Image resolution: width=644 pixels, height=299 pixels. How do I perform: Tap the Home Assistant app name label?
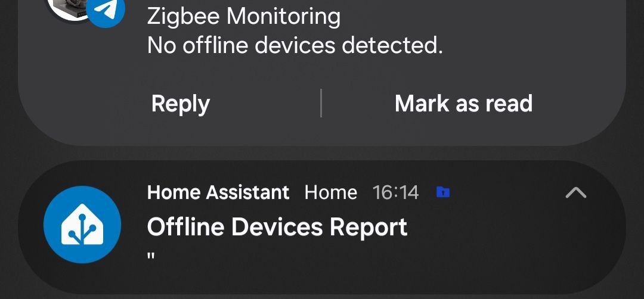tap(218, 192)
